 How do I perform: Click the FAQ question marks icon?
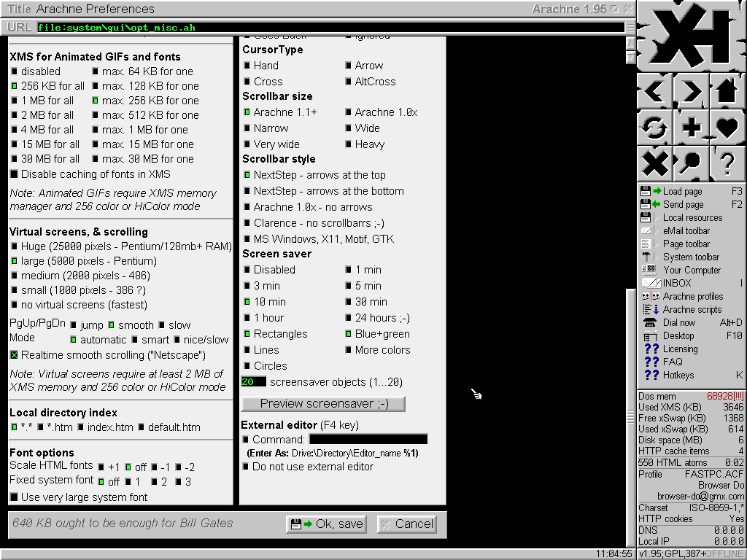651,362
